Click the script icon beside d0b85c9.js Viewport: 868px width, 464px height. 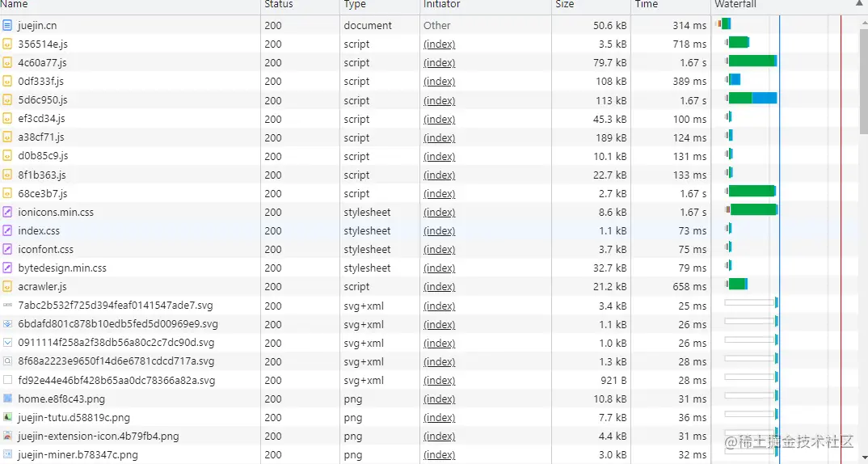(7, 156)
